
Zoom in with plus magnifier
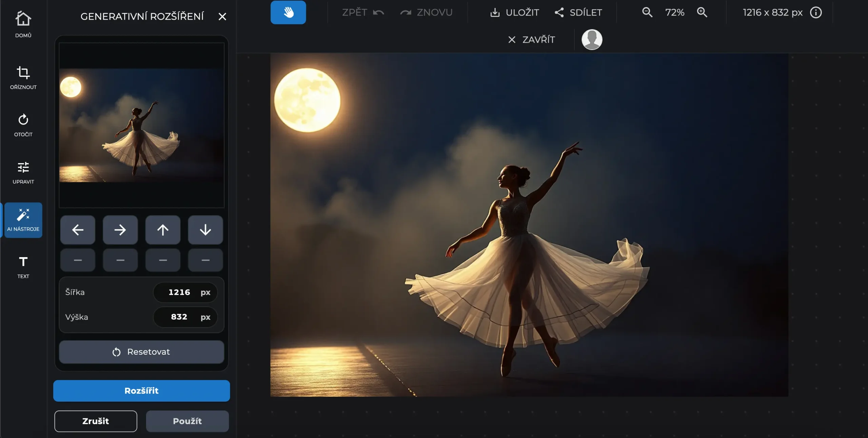(702, 13)
